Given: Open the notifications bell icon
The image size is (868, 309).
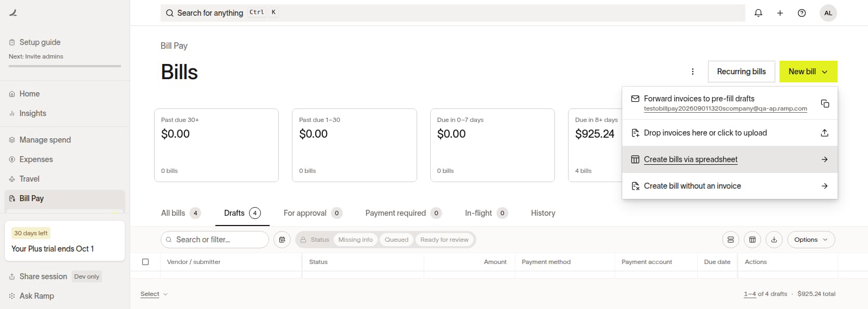Looking at the screenshot, I should pos(758,13).
